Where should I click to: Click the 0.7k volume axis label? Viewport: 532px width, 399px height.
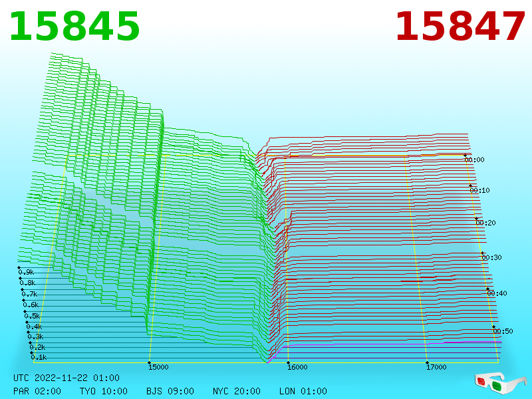pyautogui.click(x=29, y=294)
